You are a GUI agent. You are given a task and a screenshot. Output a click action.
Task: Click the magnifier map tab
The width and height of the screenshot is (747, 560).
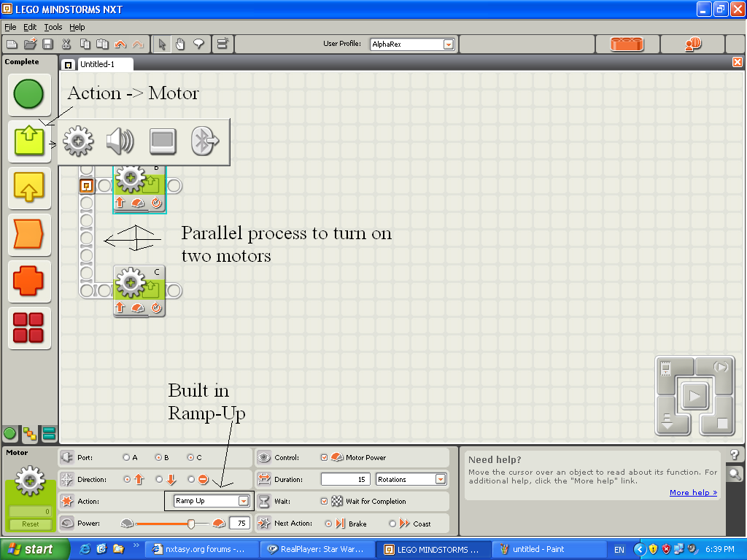pyautogui.click(x=735, y=473)
